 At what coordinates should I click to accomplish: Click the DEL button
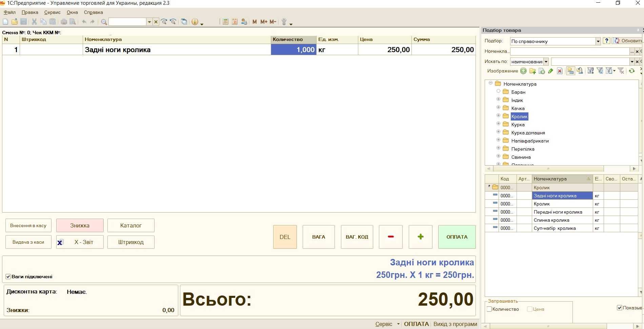click(x=285, y=237)
